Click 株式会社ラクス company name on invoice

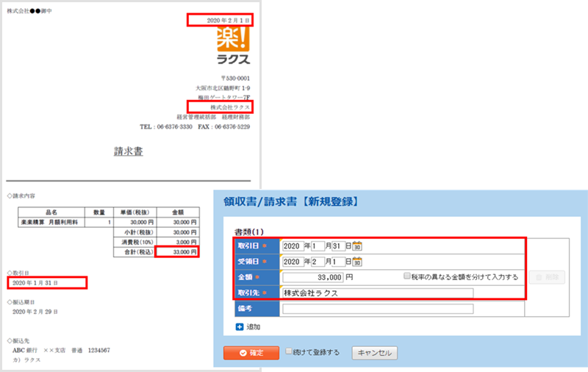230,107
